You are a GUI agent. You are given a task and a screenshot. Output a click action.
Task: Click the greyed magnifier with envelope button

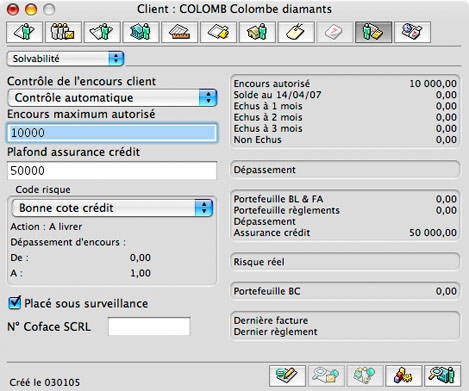click(x=326, y=376)
